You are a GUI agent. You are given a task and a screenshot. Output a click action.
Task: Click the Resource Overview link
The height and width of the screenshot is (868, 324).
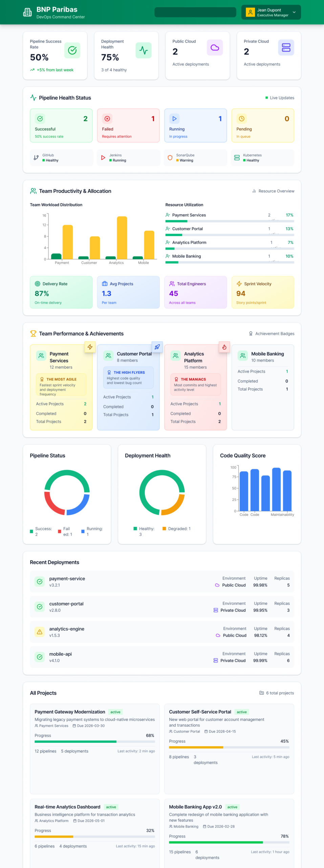click(273, 191)
